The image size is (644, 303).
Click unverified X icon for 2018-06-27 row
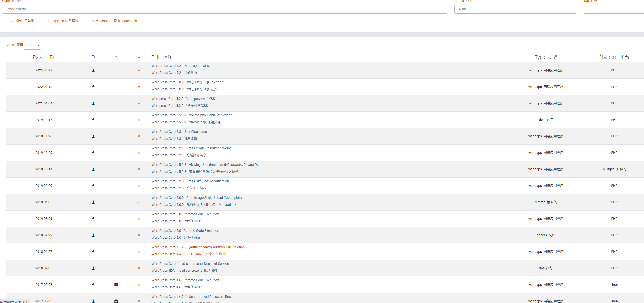click(x=139, y=252)
